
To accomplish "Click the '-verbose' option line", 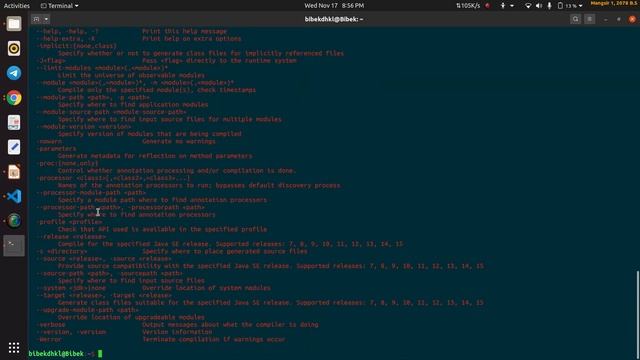I will pos(51,324).
